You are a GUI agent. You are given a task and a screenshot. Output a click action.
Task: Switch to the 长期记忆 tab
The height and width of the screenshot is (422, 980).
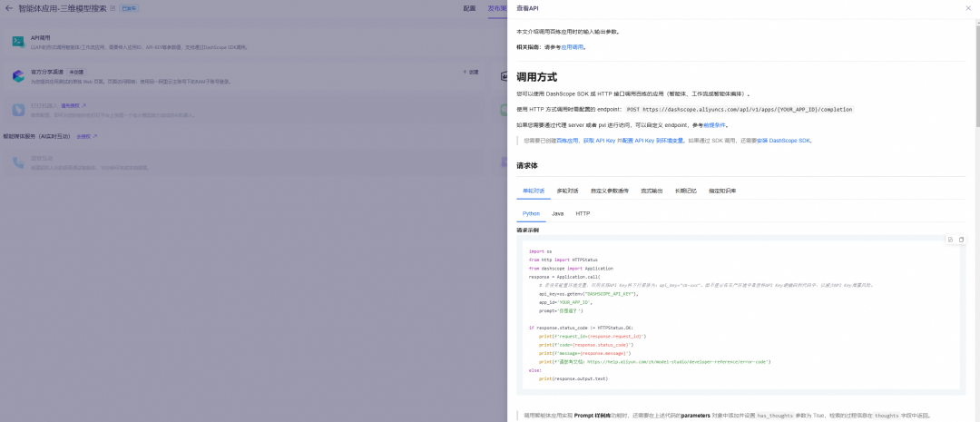pyautogui.click(x=687, y=191)
